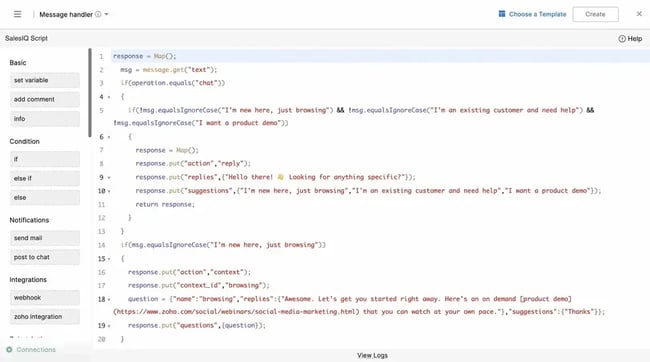Insert the zoho integration block
The width and height of the screenshot is (650, 362).
(45, 317)
